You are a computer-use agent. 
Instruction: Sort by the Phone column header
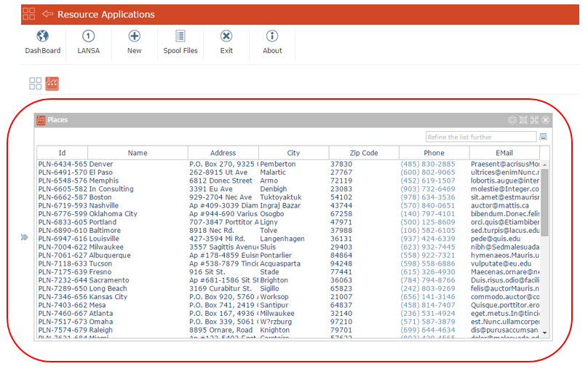coord(434,153)
